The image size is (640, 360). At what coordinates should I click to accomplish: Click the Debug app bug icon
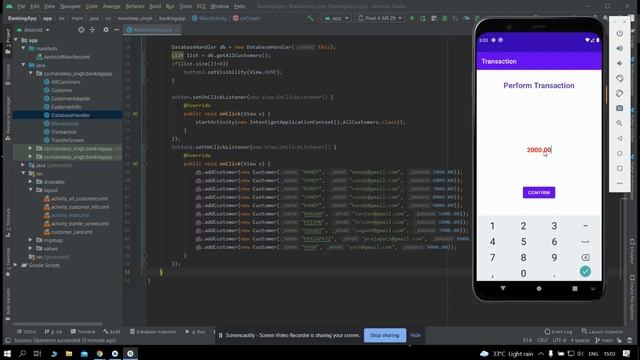point(444,18)
